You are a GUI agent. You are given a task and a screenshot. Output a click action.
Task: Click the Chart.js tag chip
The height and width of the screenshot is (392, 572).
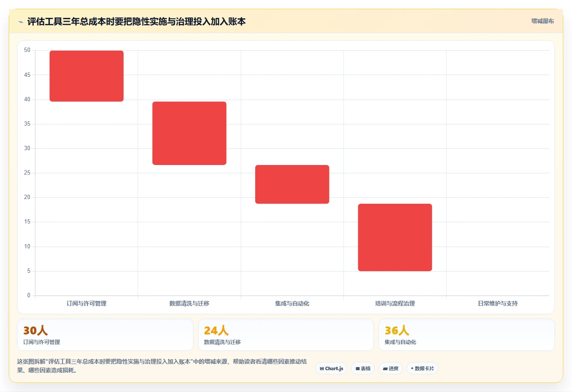[x=331, y=368]
